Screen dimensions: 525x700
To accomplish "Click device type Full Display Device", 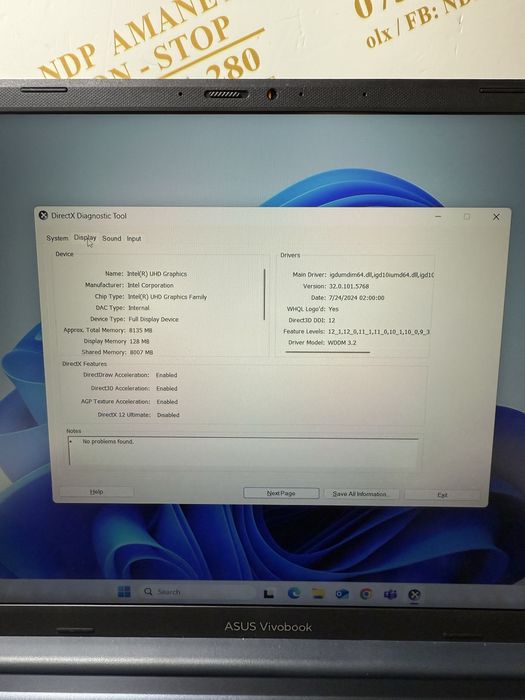I will [x=154, y=319].
